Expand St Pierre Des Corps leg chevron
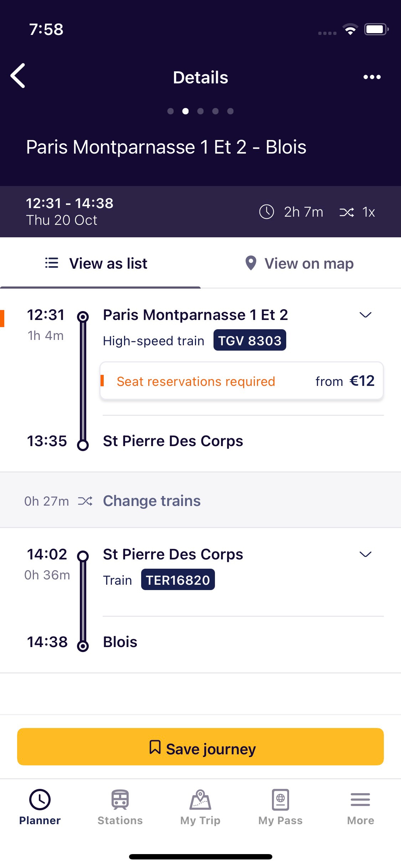Image resolution: width=401 pixels, height=868 pixels. coord(365,554)
